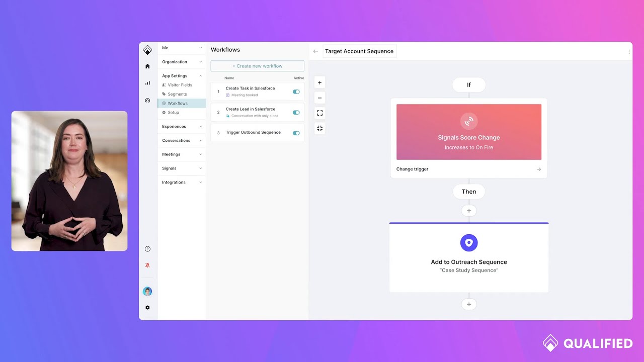644x362 pixels.
Task: Expand the Organization section
Action: [182, 62]
